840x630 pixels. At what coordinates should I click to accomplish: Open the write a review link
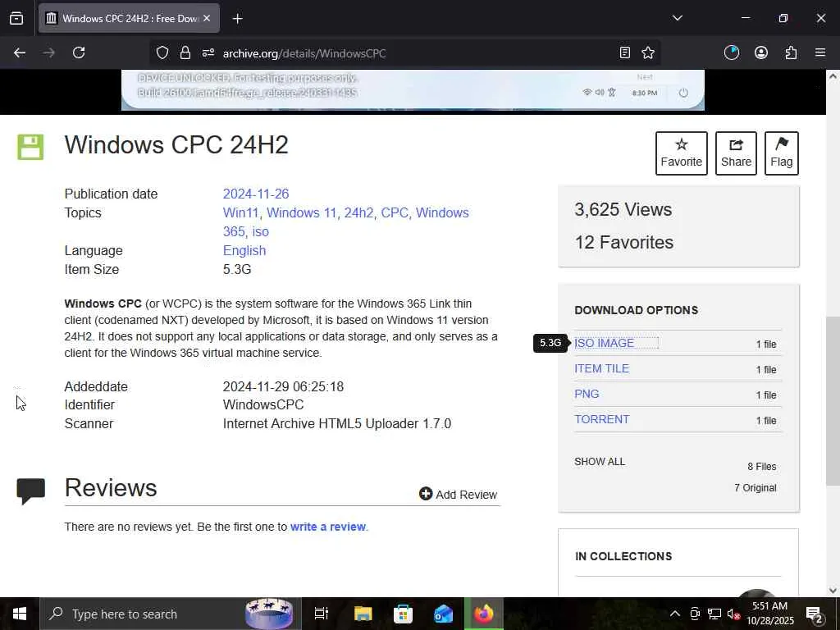(x=328, y=527)
